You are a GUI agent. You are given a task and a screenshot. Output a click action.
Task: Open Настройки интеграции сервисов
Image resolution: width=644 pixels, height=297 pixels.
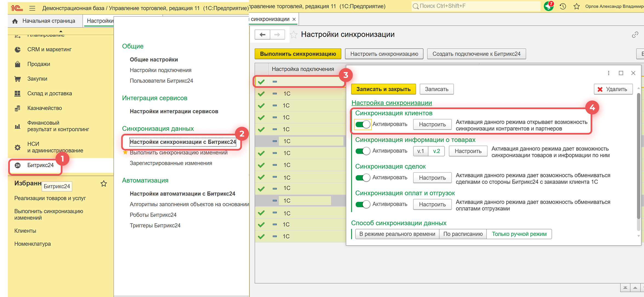point(174,112)
